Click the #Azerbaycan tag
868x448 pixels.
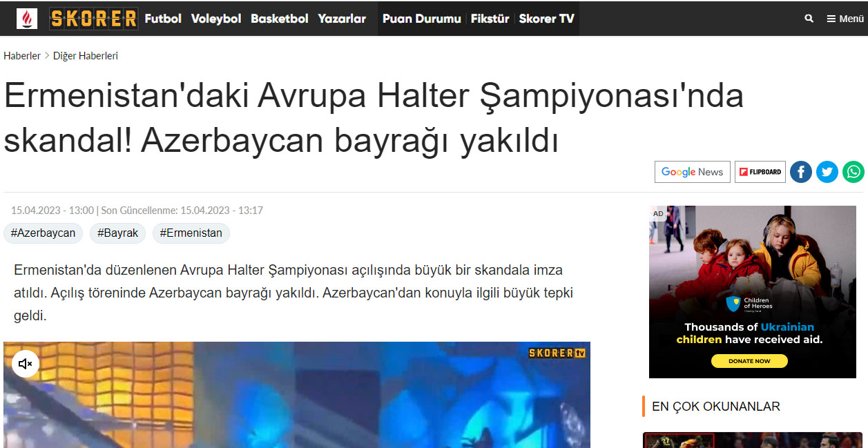tap(43, 233)
